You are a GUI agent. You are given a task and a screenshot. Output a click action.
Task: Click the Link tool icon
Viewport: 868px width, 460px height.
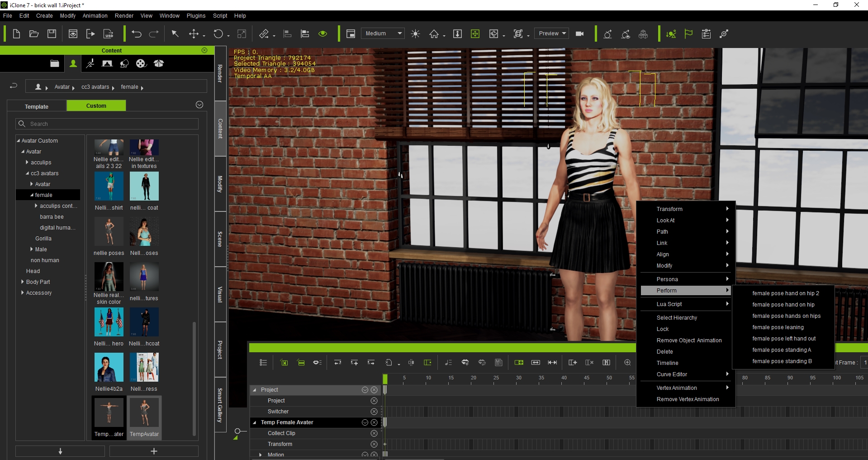pyautogui.click(x=264, y=34)
